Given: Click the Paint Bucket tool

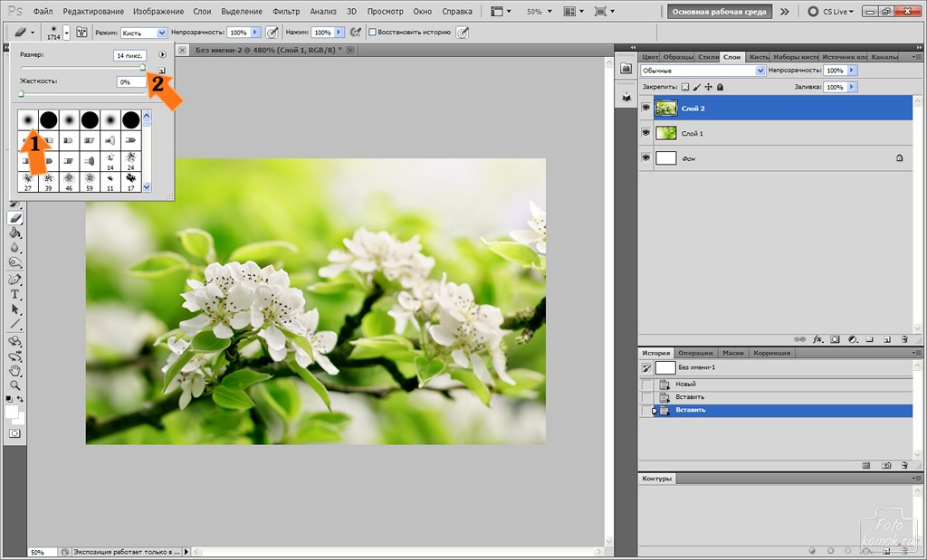Looking at the screenshot, I should [15, 233].
